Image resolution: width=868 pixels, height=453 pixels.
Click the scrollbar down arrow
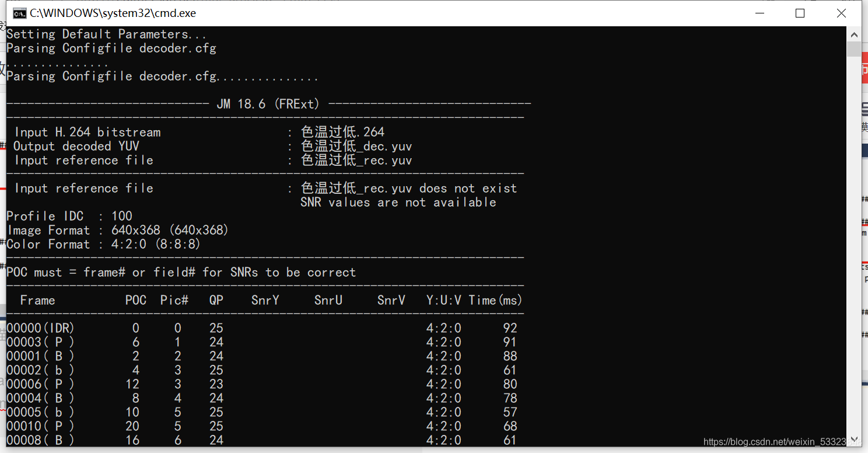pyautogui.click(x=854, y=440)
